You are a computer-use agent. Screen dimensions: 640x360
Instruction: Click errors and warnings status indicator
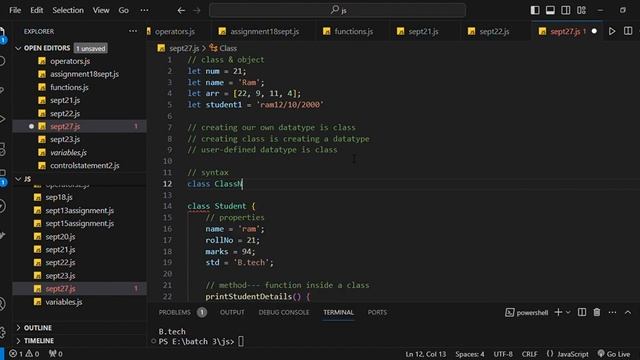tap(24, 354)
